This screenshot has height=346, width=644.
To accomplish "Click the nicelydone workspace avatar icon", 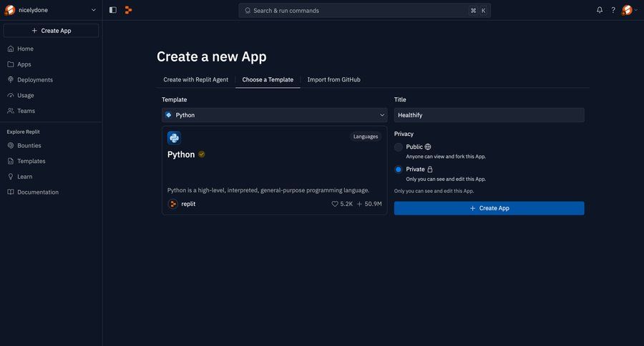I will [x=10, y=10].
